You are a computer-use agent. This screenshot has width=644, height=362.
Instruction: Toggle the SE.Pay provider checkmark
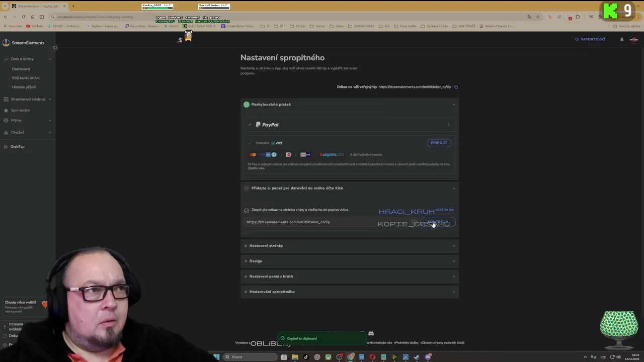click(x=250, y=143)
